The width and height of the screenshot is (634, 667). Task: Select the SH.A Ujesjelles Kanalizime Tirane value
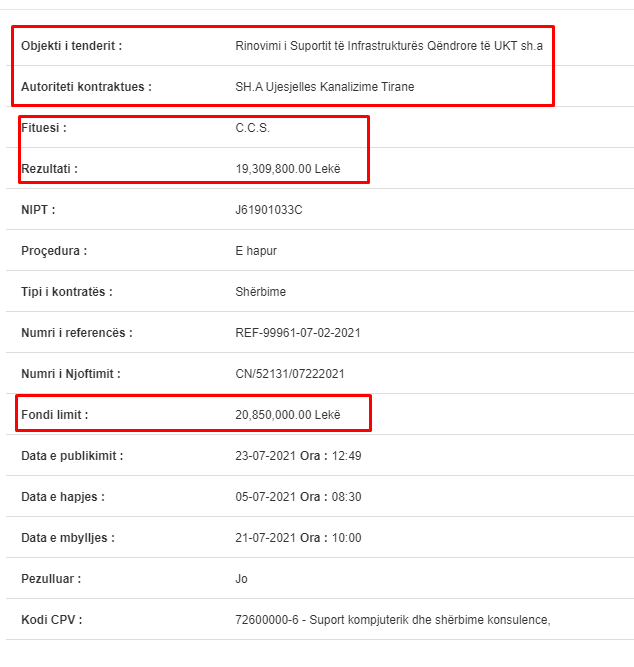(325, 87)
